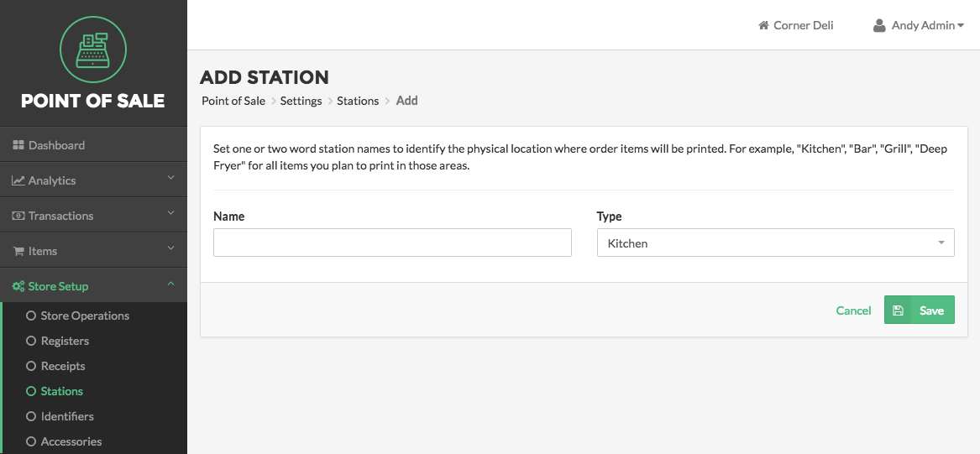The image size is (980, 454).
Task: Focus the station Name input field
Action: click(x=392, y=243)
